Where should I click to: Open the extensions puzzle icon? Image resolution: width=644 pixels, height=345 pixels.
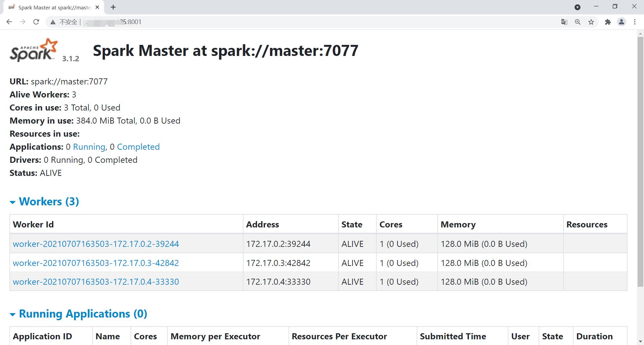click(x=608, y=22)
